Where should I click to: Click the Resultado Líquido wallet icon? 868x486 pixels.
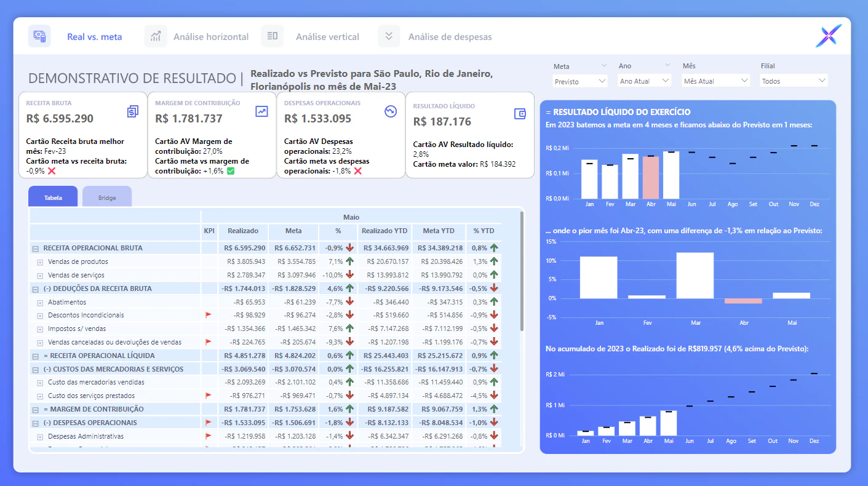[520, 114]
